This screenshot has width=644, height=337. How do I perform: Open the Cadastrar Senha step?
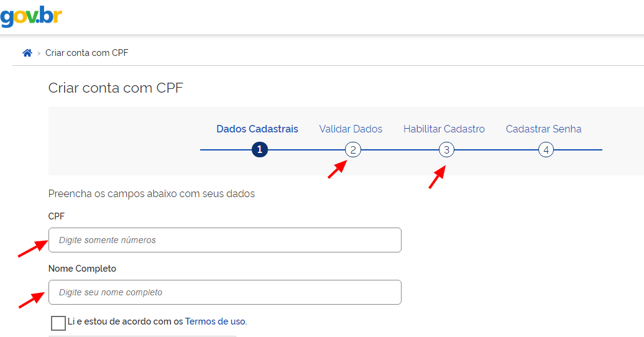click(543, 129)
